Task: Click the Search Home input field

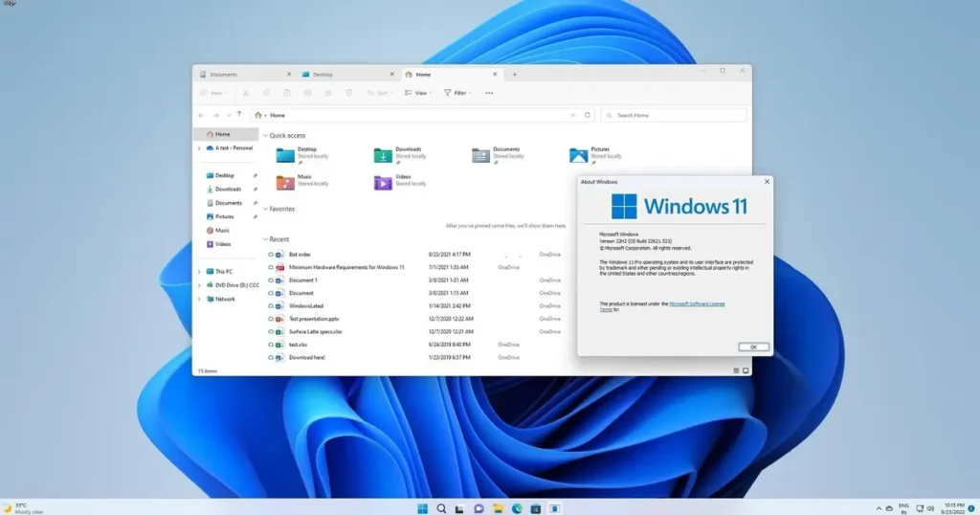Action: coord(674,115)
